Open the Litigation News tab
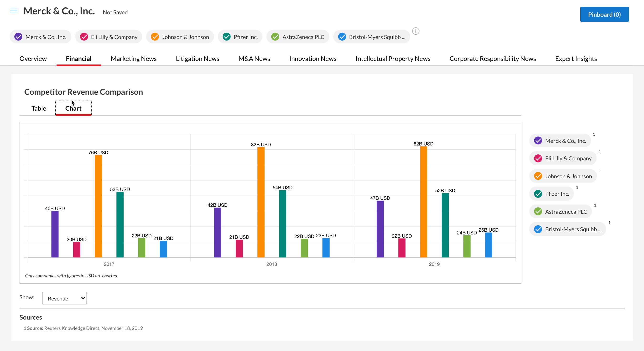This screenshot has width=644, height=351. pyautogui.click(x=197, y=59)
